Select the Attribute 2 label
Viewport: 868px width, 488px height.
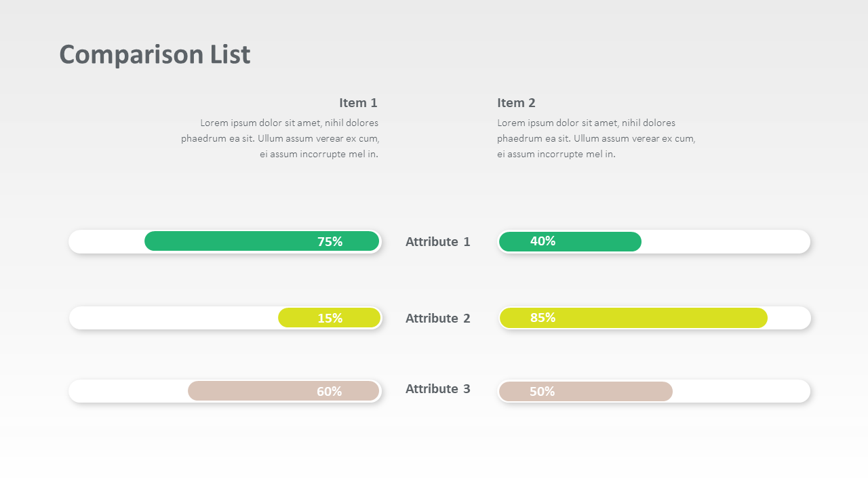437,319
